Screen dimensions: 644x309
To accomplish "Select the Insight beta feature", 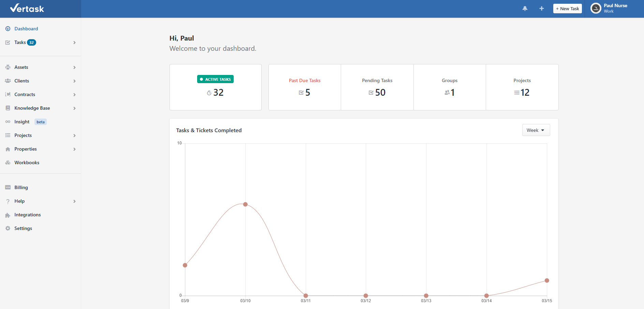I will point(21,122).
